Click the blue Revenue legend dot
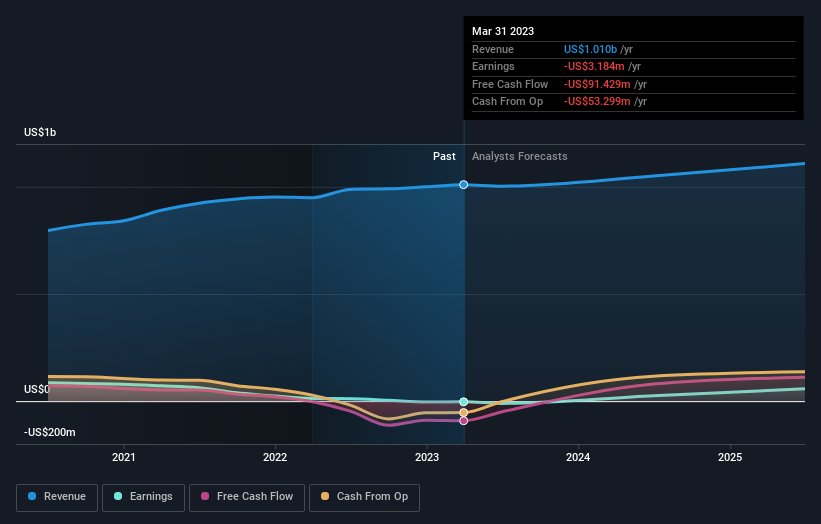 [x=32, y=496]
